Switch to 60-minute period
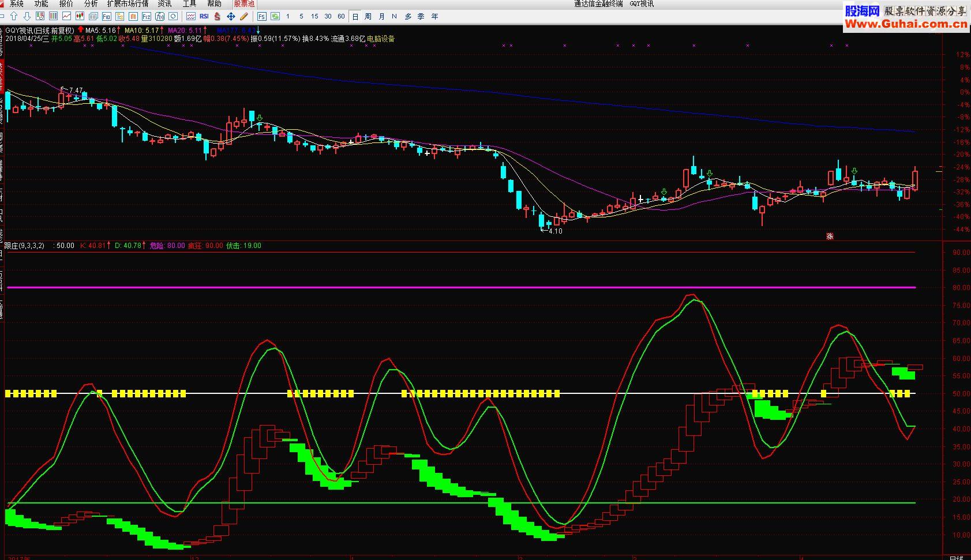Screen dimensions: 971x560 pos(341,16)
